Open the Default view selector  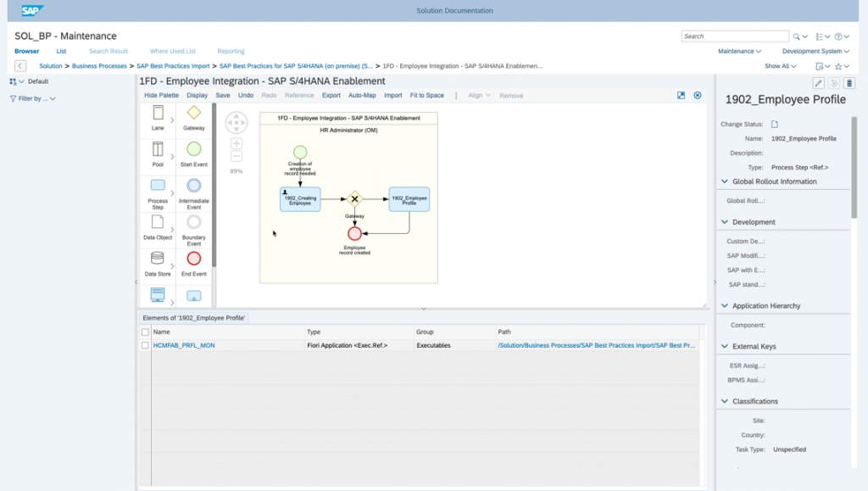coord(29,81)
